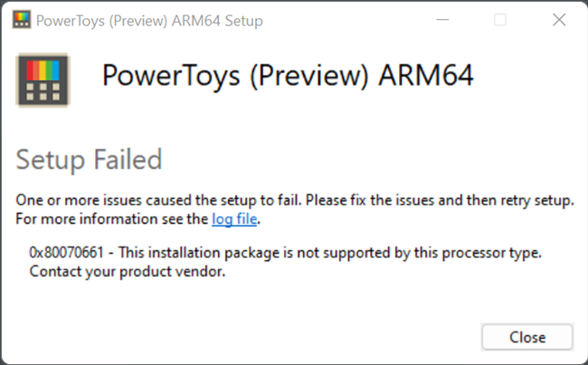Click the greyed-out maximize button

point(499,20)
